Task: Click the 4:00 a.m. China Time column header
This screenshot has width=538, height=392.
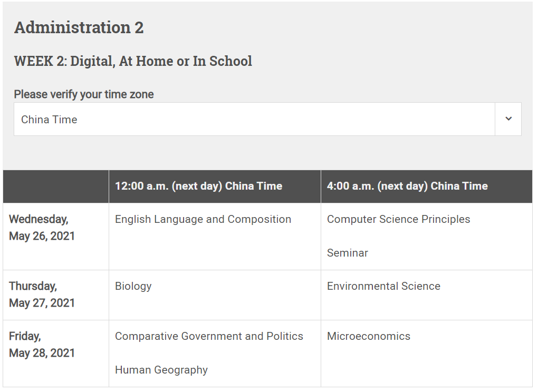Action: pos(407,186)
